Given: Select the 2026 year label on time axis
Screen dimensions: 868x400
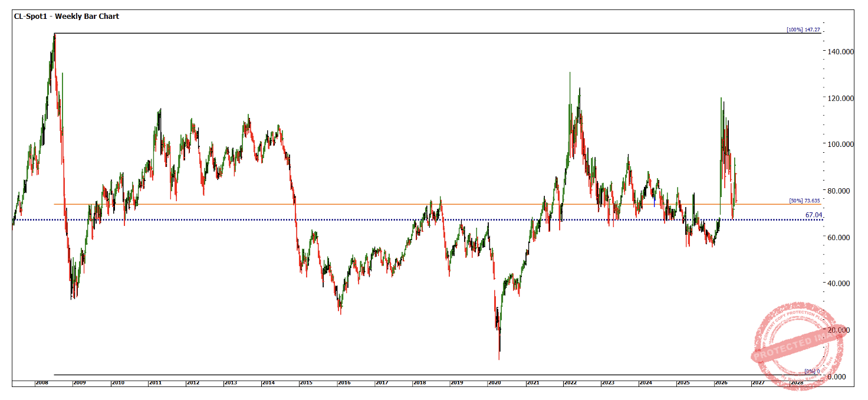Looking at the screenshot, I should pos(721,383).
